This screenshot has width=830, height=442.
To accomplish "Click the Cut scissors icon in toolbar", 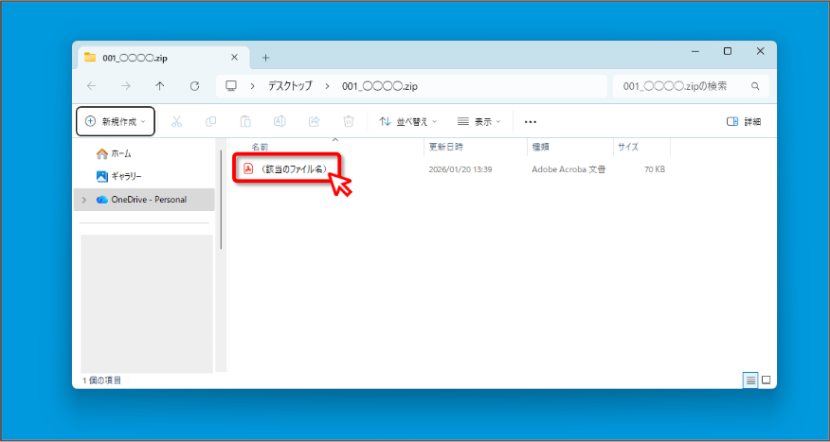I will click(x=177, y=121).
